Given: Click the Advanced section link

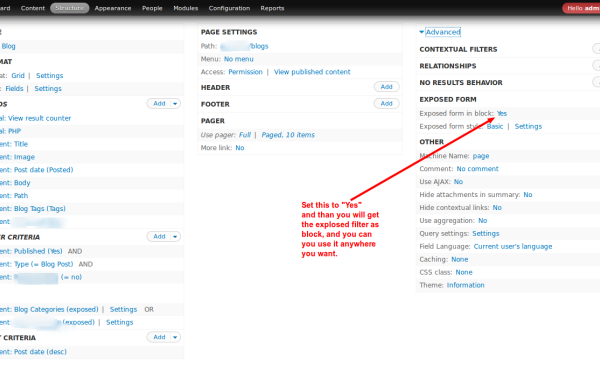Looking at the screenshot, I should click(x=443, y=32).
